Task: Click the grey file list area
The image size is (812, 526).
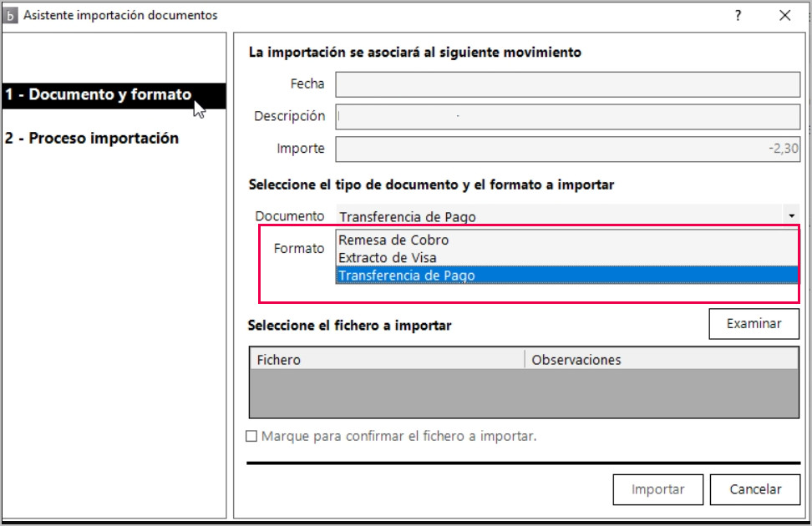Action: pos(524,393)
